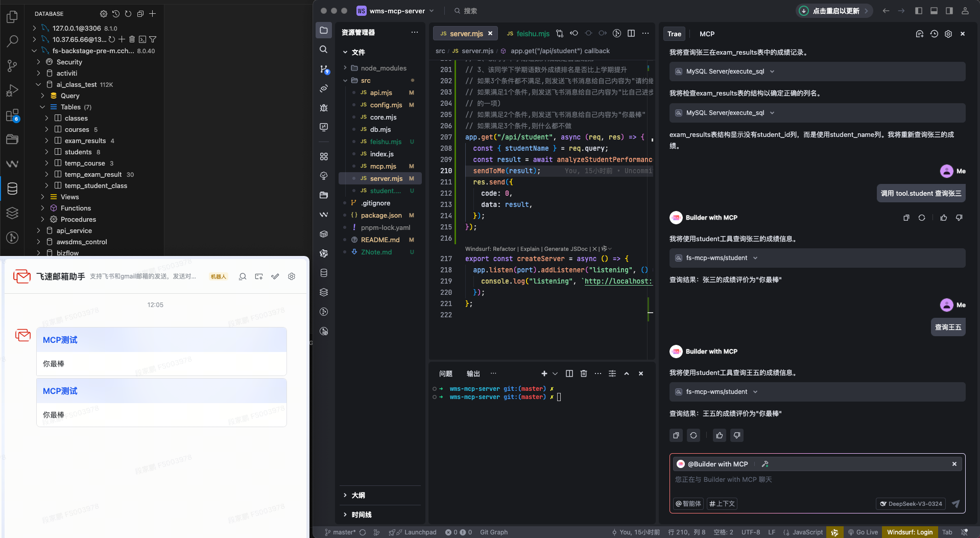Start a new chat in Trae panel
The width and height of the screenshot is (980, 538).
coord(920,34)
